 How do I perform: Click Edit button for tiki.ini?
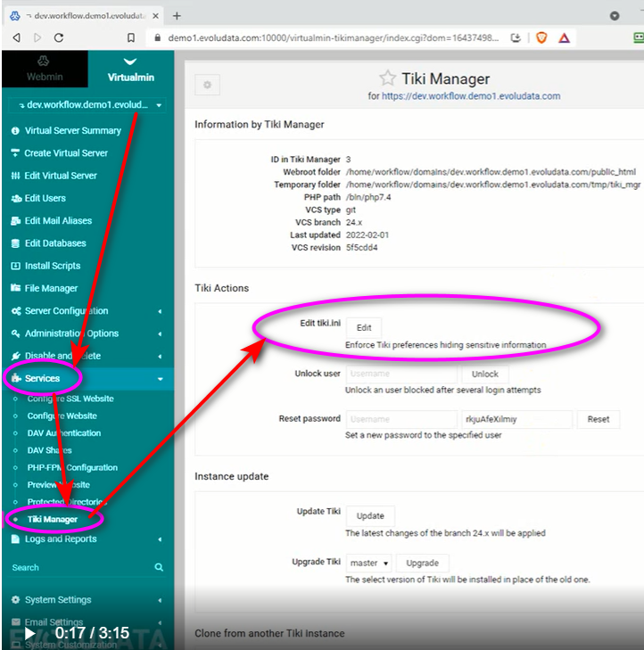tap(364, 328)
